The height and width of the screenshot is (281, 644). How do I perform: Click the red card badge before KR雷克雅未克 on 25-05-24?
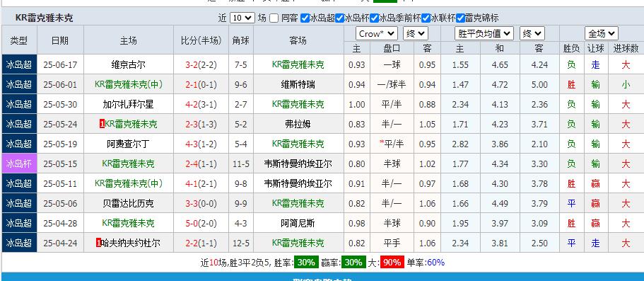coord(102,124)
